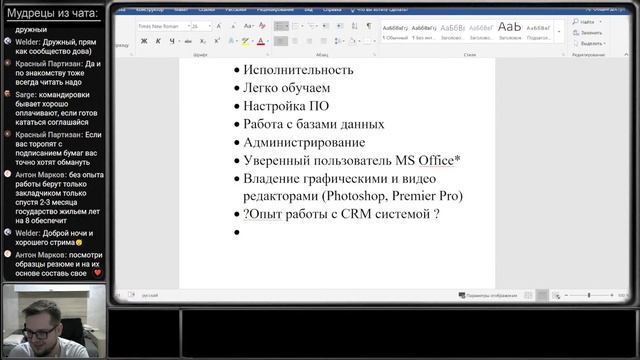The width and height of the screenshot is (640, 360).
Task: Apply the Подзаголовок style
Action: 538,32
